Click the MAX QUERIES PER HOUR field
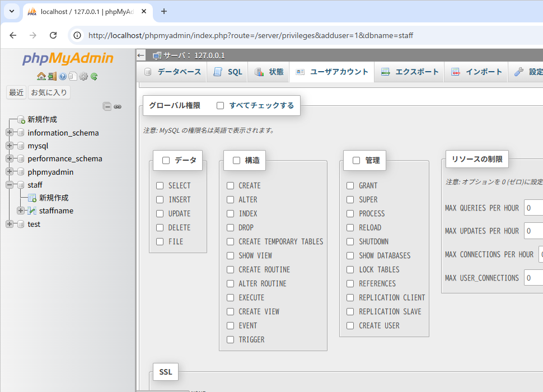The height and width of the screenshot is (392, 543). [533, 208]
